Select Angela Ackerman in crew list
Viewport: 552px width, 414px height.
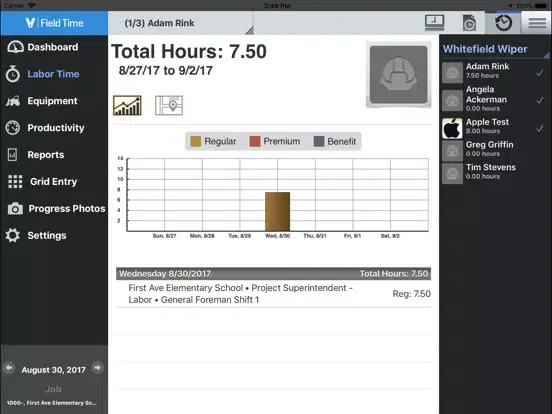coord(495,99)
